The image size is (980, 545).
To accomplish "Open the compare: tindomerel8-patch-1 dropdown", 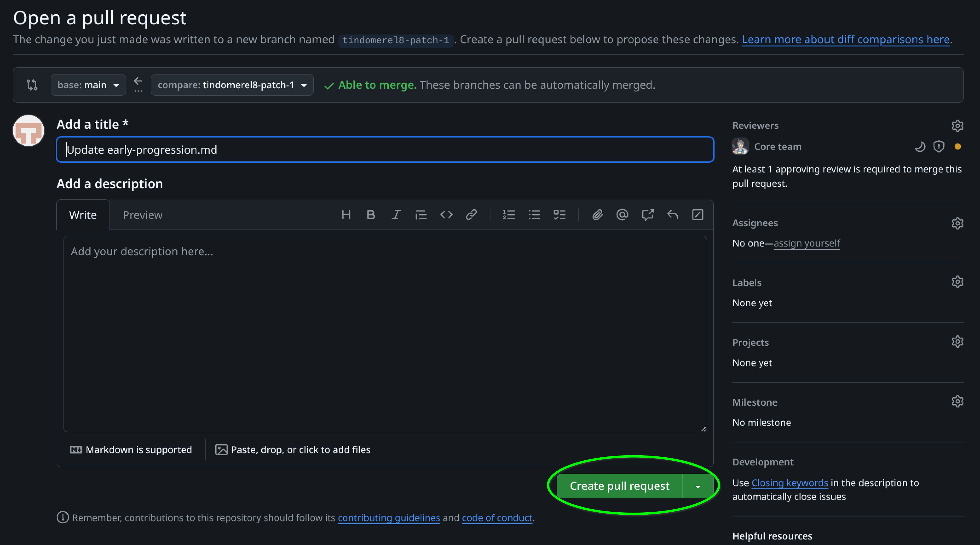I will [232, 85].
